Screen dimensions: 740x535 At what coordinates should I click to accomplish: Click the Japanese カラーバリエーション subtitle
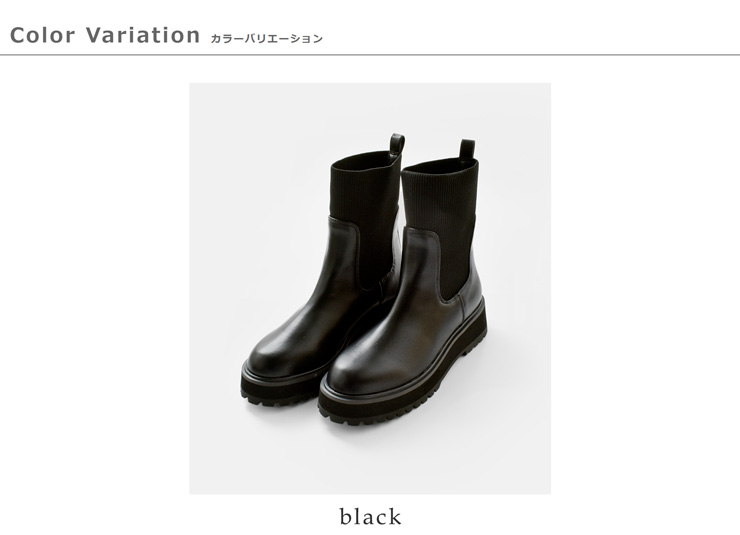[x=266, y=39]
